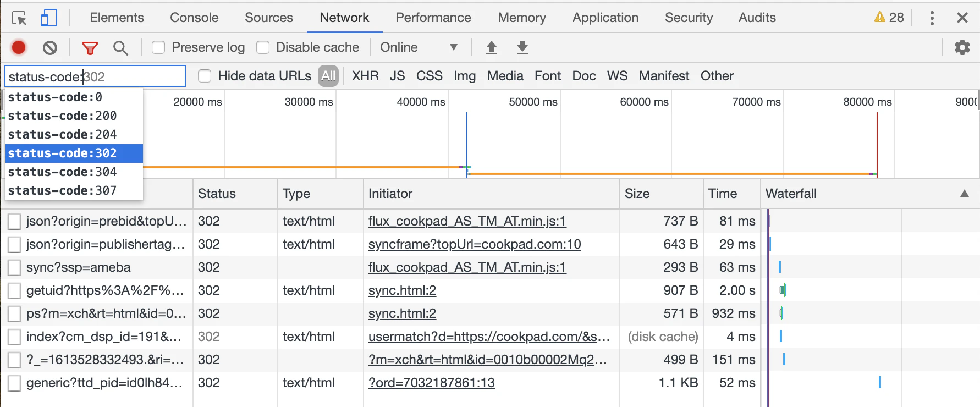Activate the inspect element picker icon

pyautogui.click(x=19, y=18)
